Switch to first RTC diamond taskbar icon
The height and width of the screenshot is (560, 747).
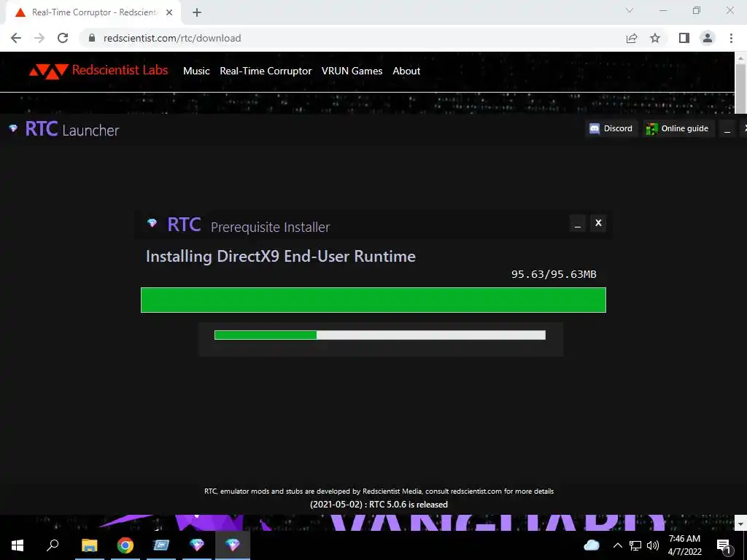197,545
